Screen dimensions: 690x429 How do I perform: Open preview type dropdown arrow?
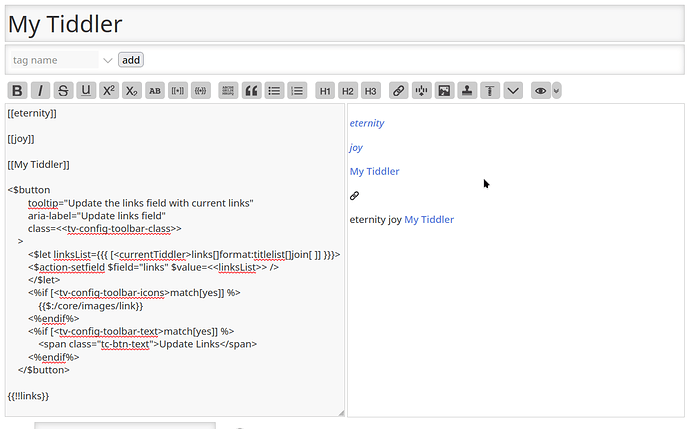click(x=556, y=91)
